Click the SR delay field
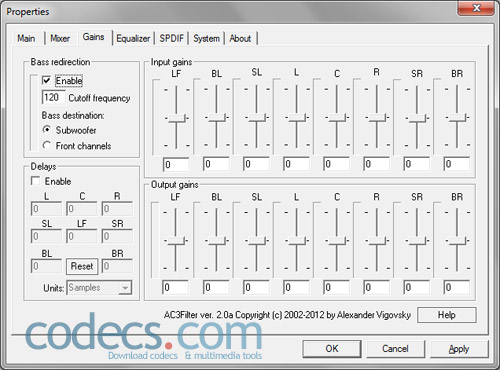Viewport: 500px width, 370px height. tap(117, 236)
